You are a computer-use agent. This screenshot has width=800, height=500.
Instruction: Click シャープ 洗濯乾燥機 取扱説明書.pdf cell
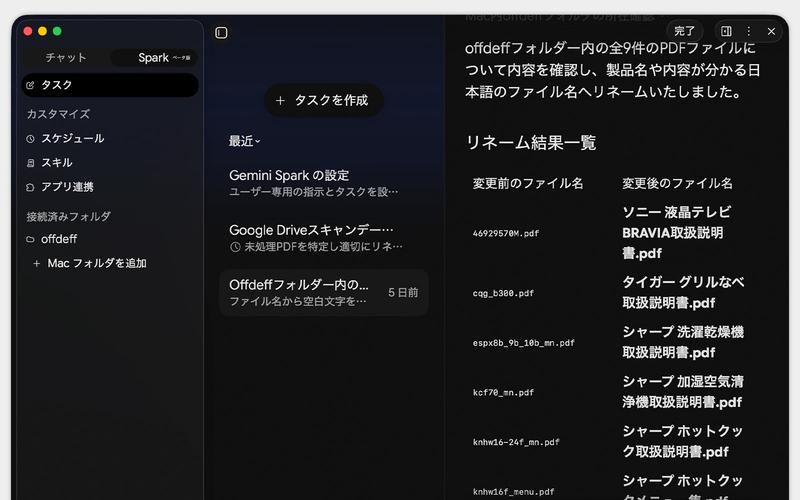(x=683, y=342)
